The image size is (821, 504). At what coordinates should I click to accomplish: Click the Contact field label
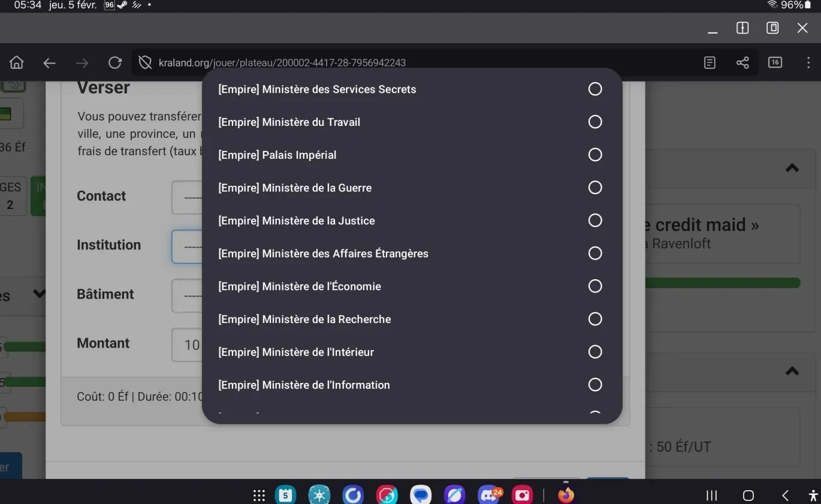click(x=101, y=196)
